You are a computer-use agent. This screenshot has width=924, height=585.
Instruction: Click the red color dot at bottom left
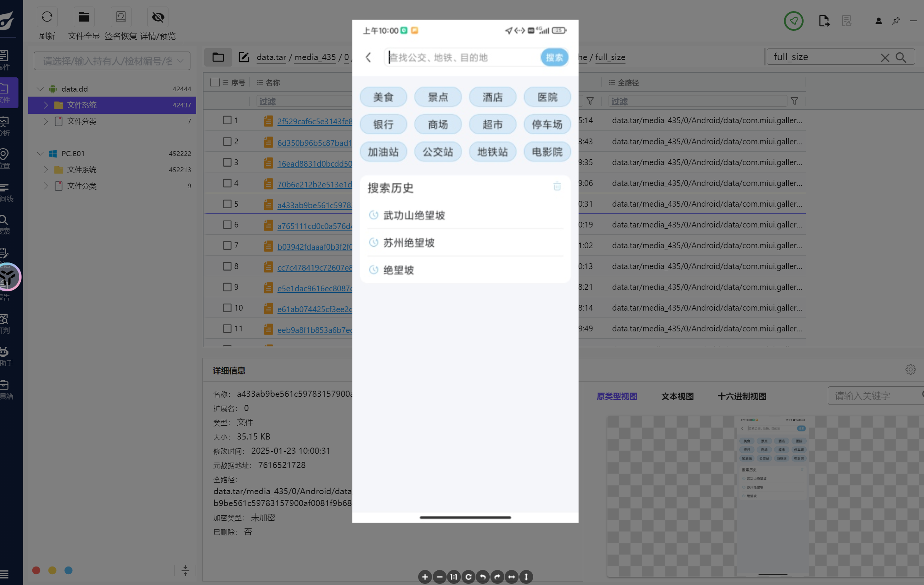[x=36, y=570]
